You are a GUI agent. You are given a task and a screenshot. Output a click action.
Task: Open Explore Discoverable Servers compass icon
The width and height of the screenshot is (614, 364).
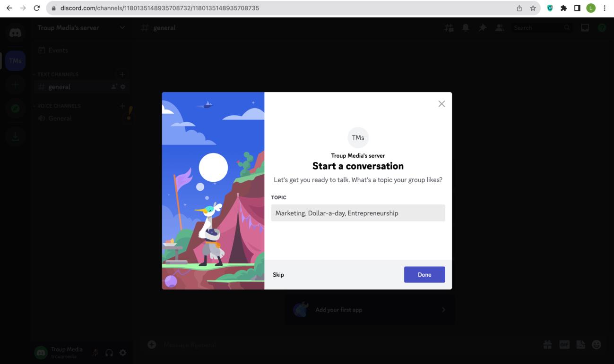pos(15,109)
